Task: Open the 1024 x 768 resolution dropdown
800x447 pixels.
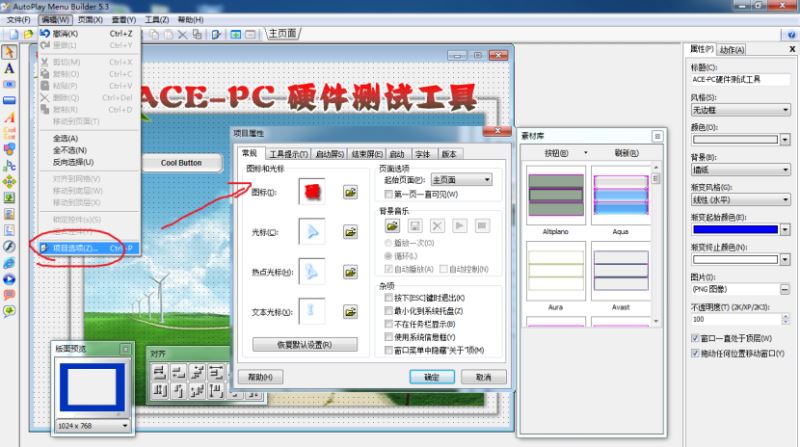Action: coord(92,426)
